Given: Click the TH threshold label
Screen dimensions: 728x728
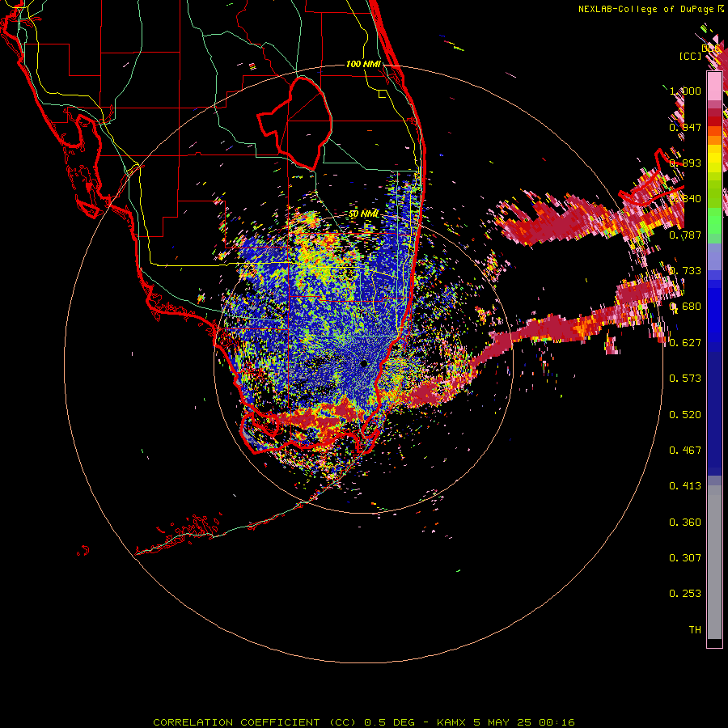Looking at the screenshot, I should click(695, 630).
